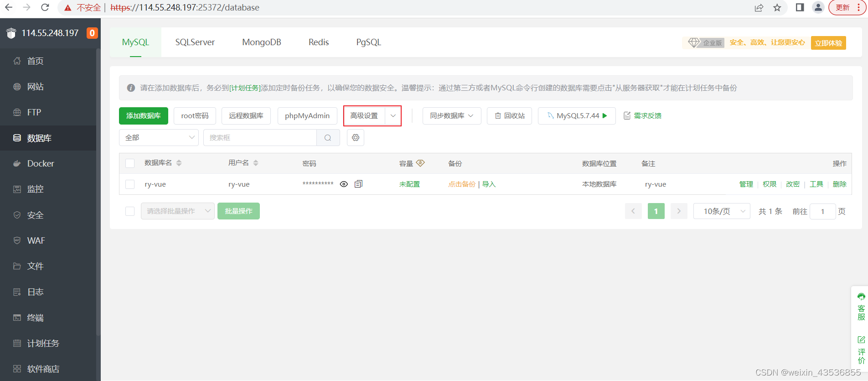The width and height of the screenshot is (868, 381).
Task: Open the 网站 websites sidebar item
Action: pos(48,87)
